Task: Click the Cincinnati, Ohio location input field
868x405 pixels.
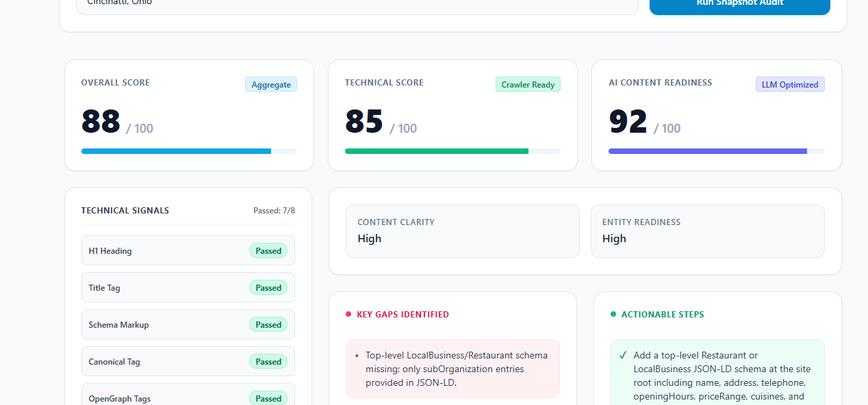Action: (357, 5)
